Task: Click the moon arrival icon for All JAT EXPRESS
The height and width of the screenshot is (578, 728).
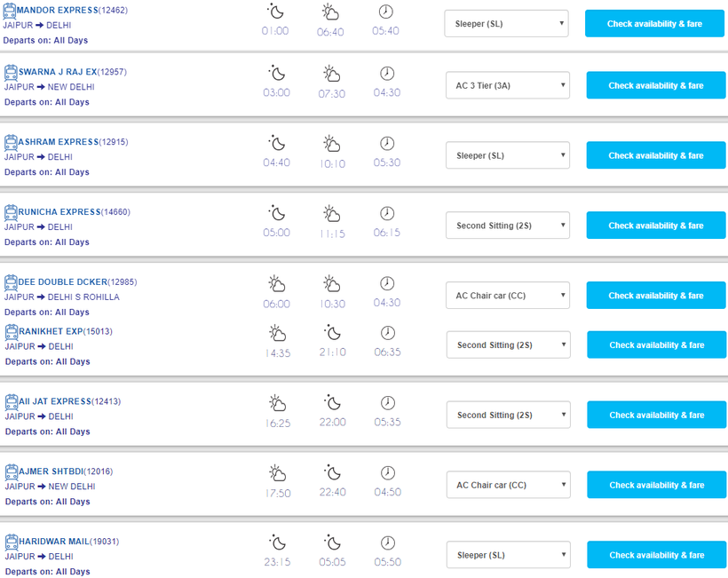Action: [x=333, y=402]
